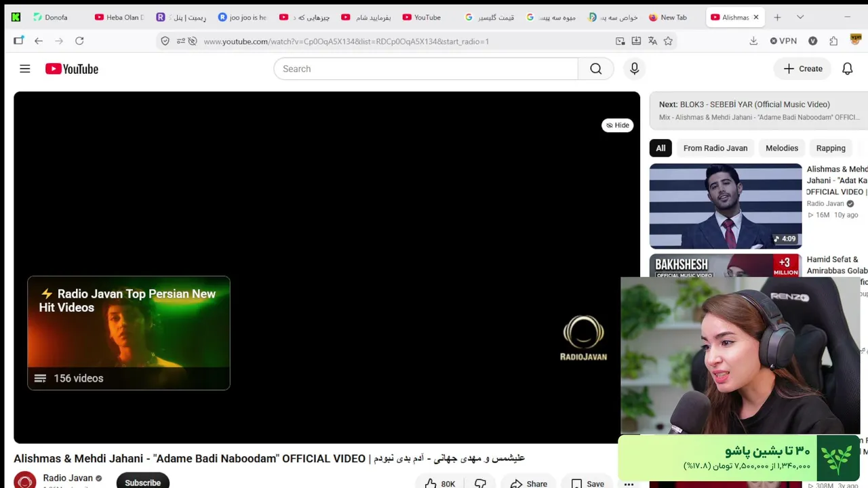Click the address bar URL
868x488 pixels.
click(346, 41)
